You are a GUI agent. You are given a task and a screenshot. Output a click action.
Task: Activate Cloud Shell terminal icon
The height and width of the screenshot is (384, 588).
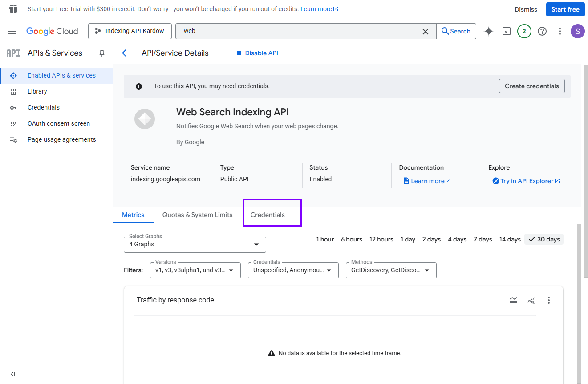(507, 31)
